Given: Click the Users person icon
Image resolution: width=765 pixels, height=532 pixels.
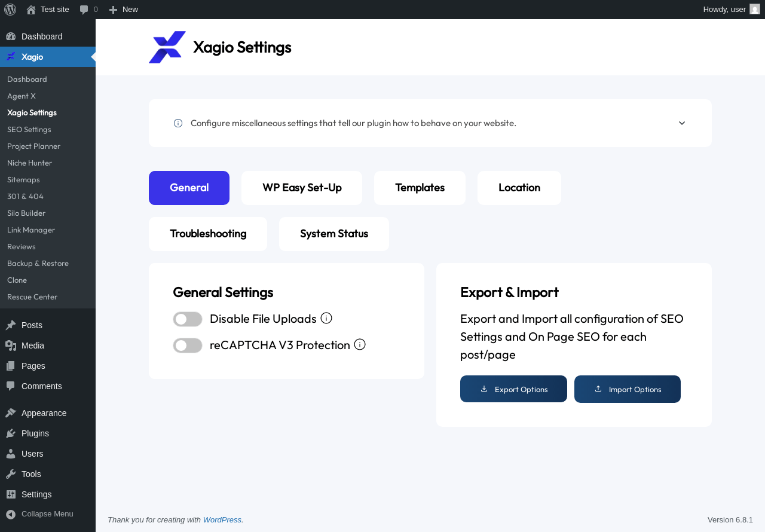Looking at the screenshot, I should point(11,454).
